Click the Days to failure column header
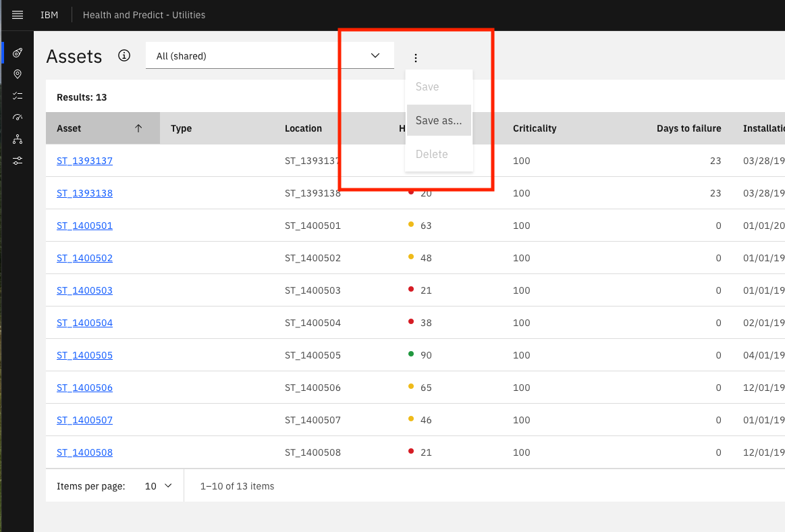This screenshot has height=532, width=785. [689, 128]
